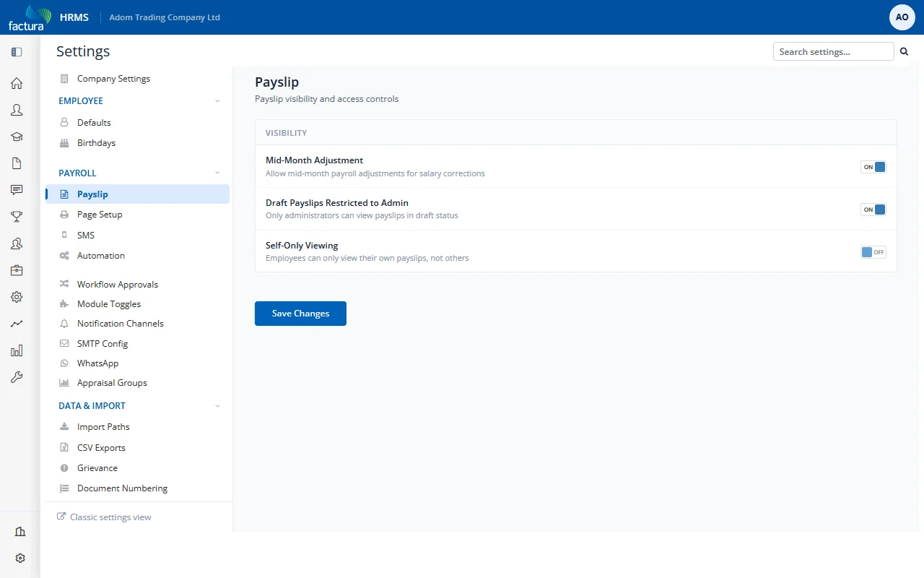Viewport: 924px width, 578px height.
Task: Click the Save Changes button
Action: [300, 314]
